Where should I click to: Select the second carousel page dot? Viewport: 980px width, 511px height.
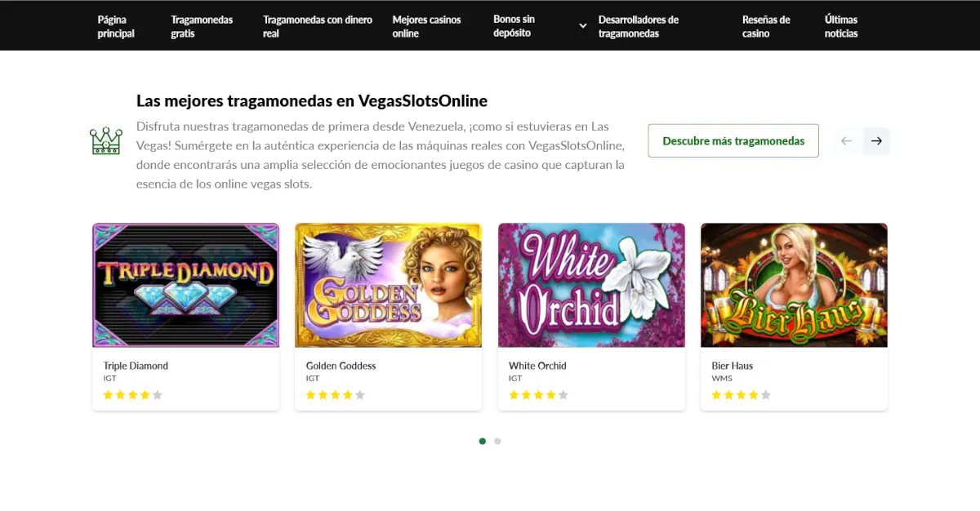[x=497, y=441]
